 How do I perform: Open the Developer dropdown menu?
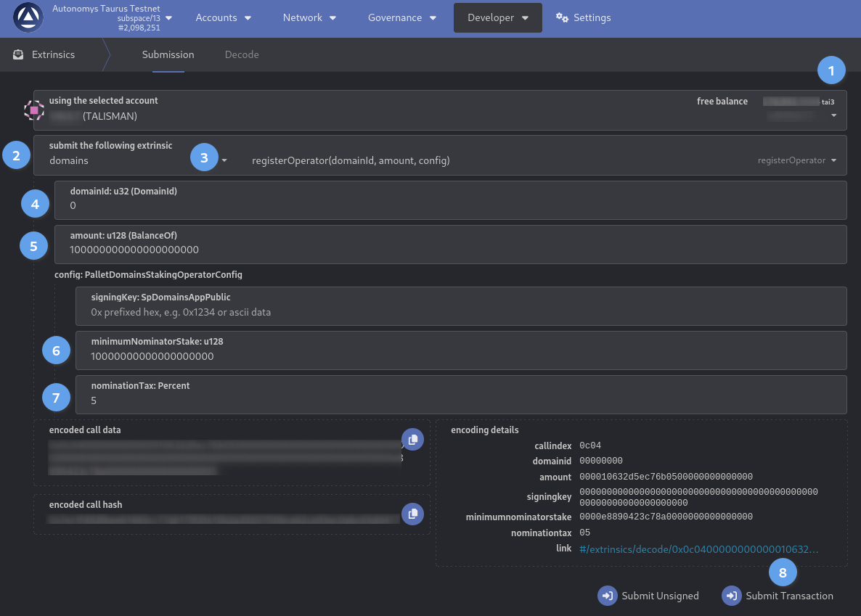[x=498, y=17]
